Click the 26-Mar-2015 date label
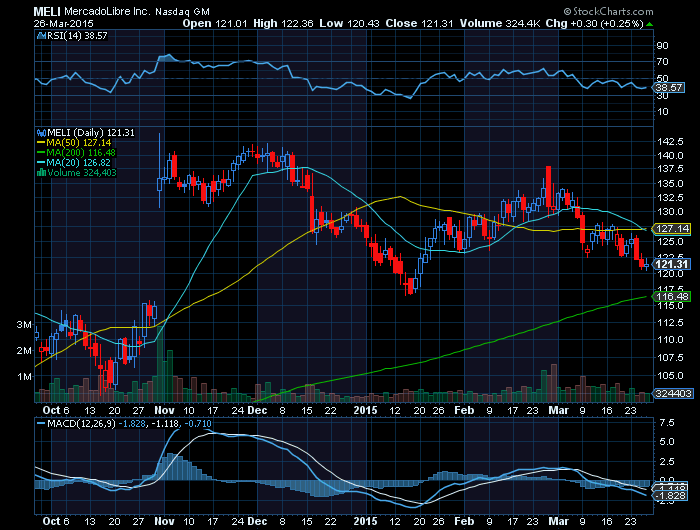 63,24
